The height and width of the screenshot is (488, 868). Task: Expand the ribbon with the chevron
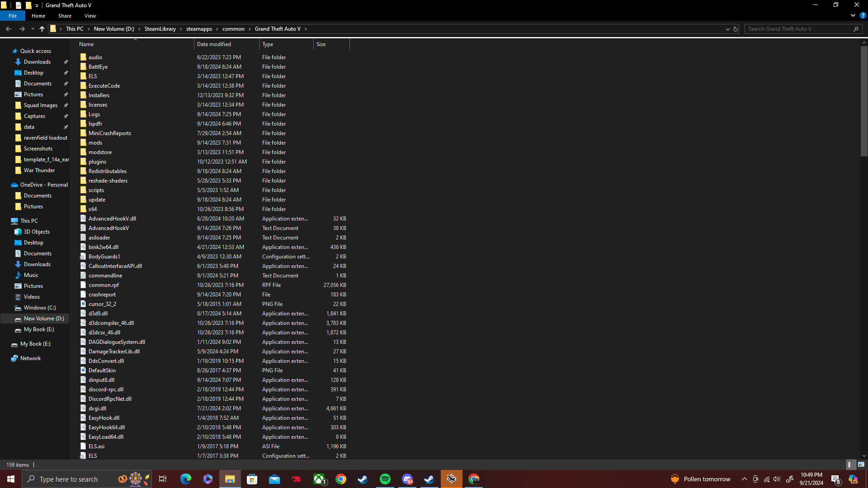coord(853,15)
